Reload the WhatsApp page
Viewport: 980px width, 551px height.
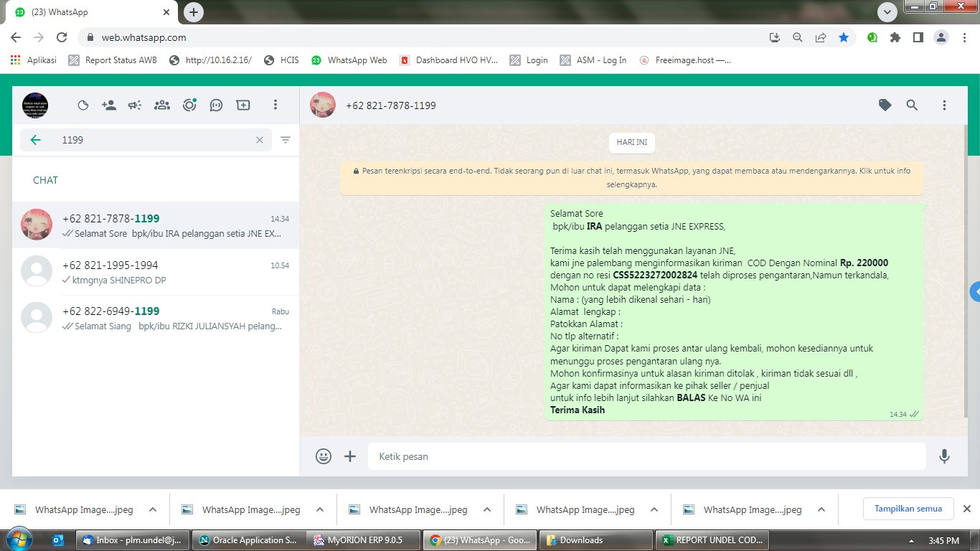coord(62,37)
